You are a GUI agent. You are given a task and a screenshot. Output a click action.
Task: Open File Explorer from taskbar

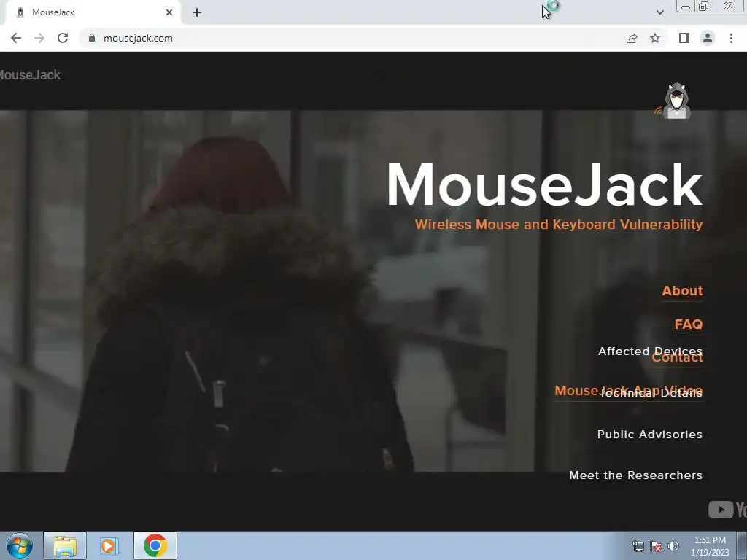pos(65,545)
